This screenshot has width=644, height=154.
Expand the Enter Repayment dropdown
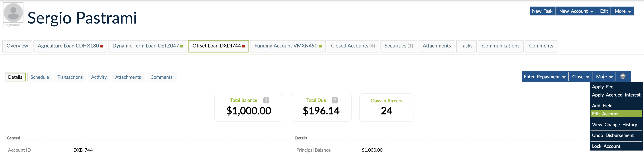pyautogui.click(x=544, y=76)
